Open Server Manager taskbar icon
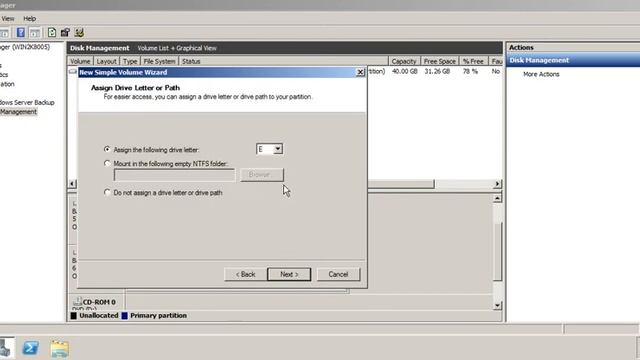Viewport: 640px width, 360px height. 6,348
